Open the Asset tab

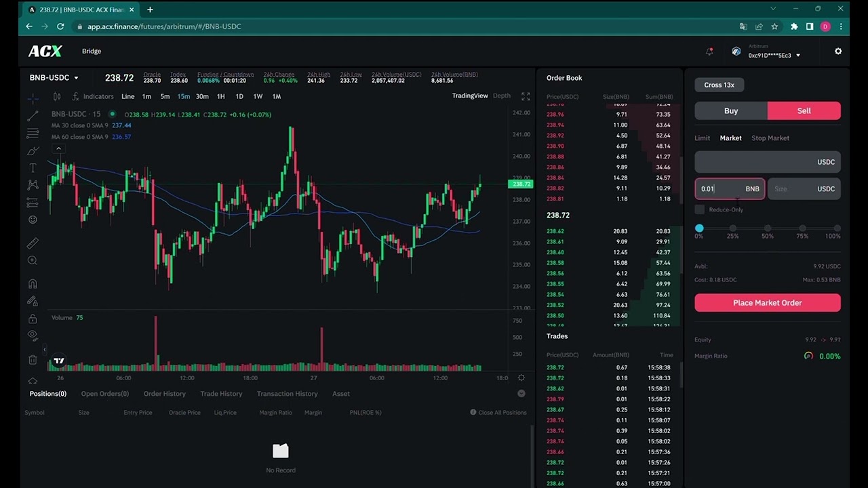click(x=341, y=394)
